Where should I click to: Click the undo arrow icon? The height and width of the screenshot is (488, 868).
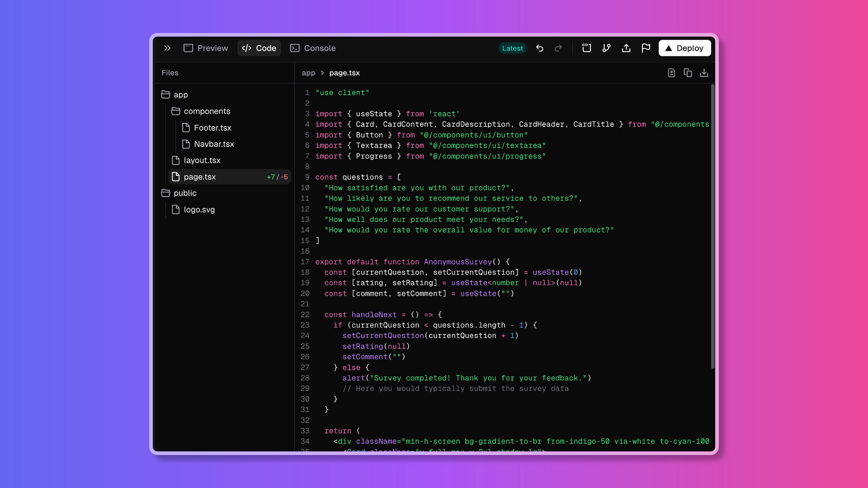pos(539,48)
